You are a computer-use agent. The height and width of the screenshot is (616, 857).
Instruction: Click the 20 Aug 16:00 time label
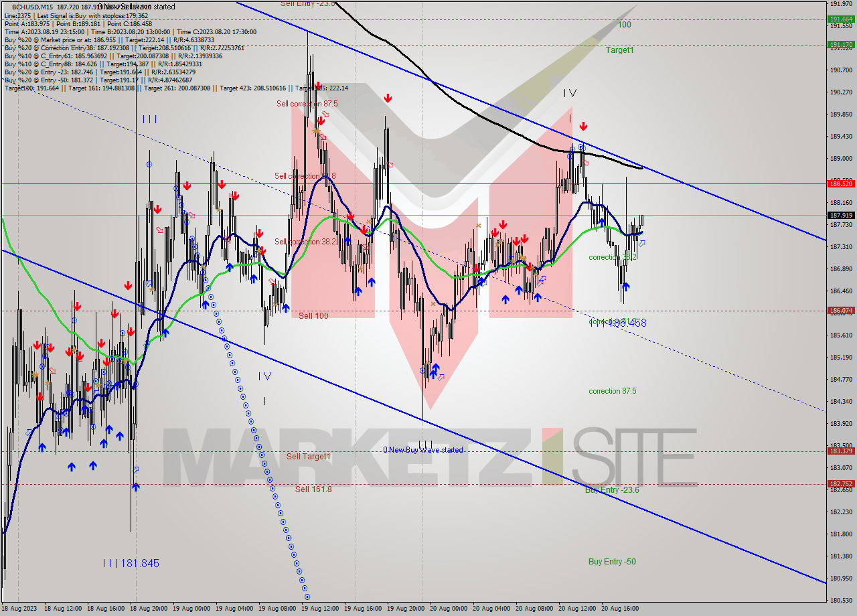click(x=619, y=609)
